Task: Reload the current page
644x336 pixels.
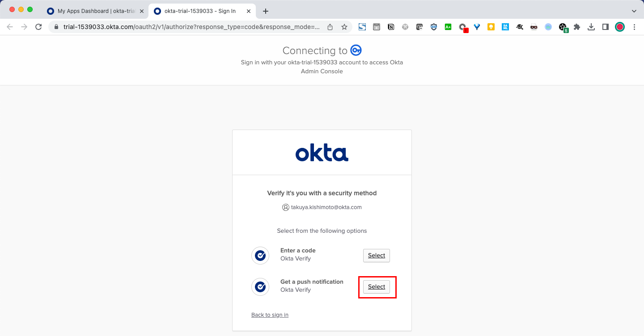Action: (38, 27)
